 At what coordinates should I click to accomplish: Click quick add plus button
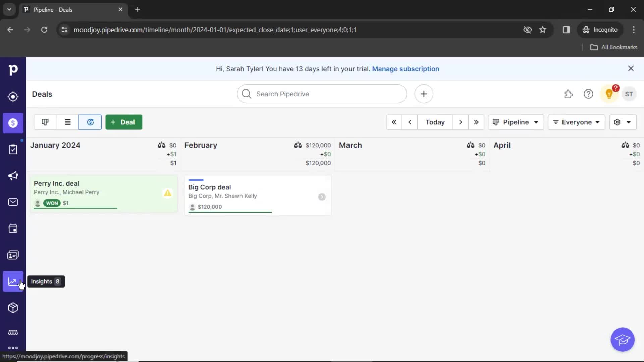424,94
